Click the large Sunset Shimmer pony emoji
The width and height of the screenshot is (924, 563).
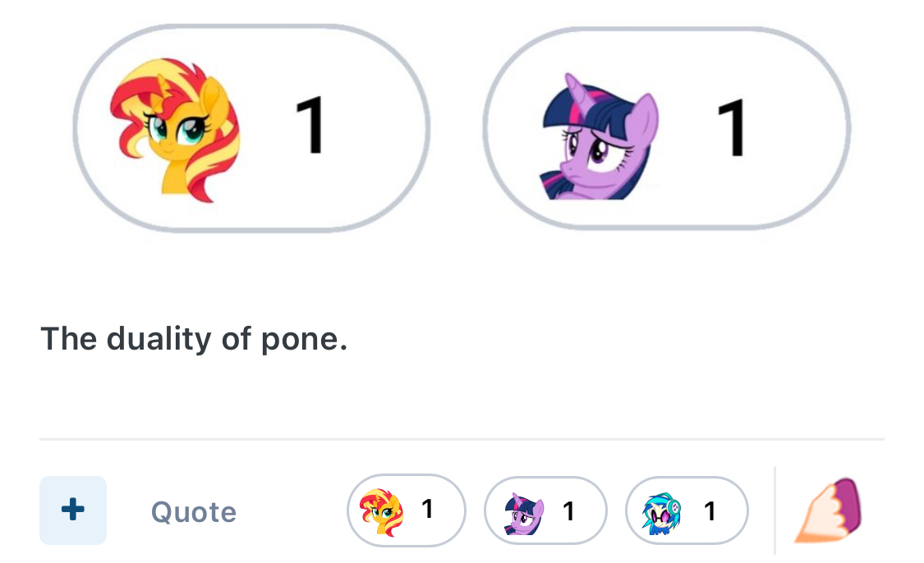[x=174, y=130]
